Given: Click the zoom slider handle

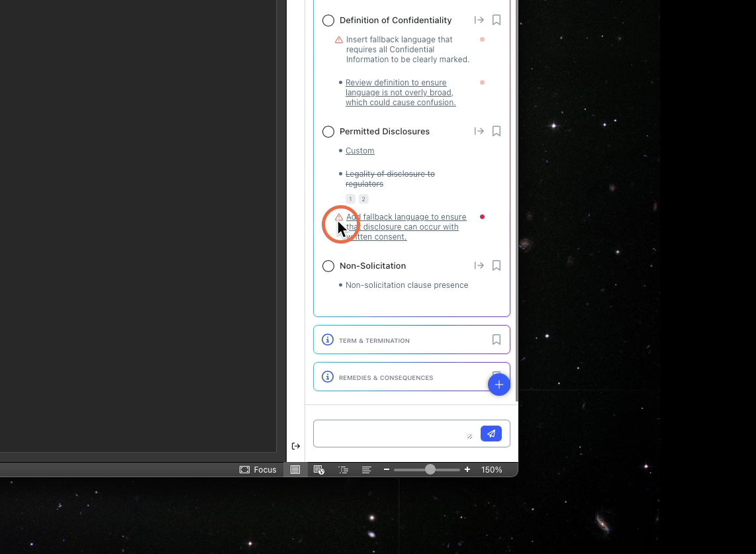Looking at the screenshot, I should 430,470.
